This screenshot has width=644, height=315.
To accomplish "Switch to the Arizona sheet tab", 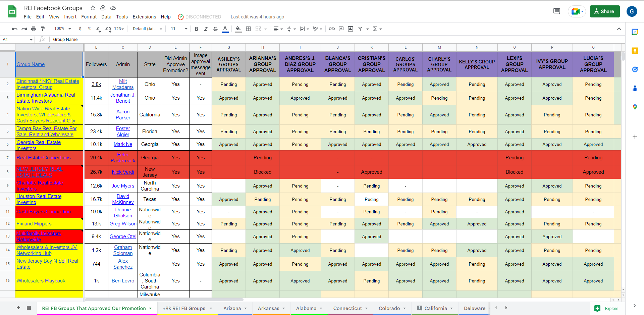I will pyautogui.click(x=235, y=308).
